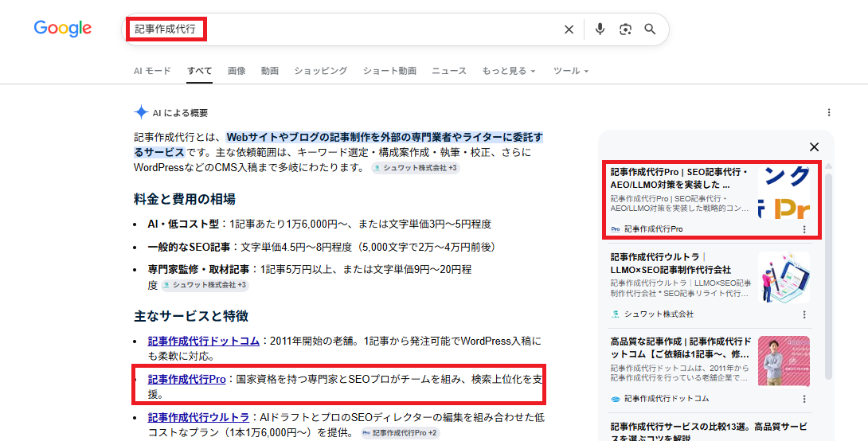Image resolution: width=868 pixels, height=441 pixels.
Task: Open the 記事作成代行ドットコム link
Action: pos(203,341)
